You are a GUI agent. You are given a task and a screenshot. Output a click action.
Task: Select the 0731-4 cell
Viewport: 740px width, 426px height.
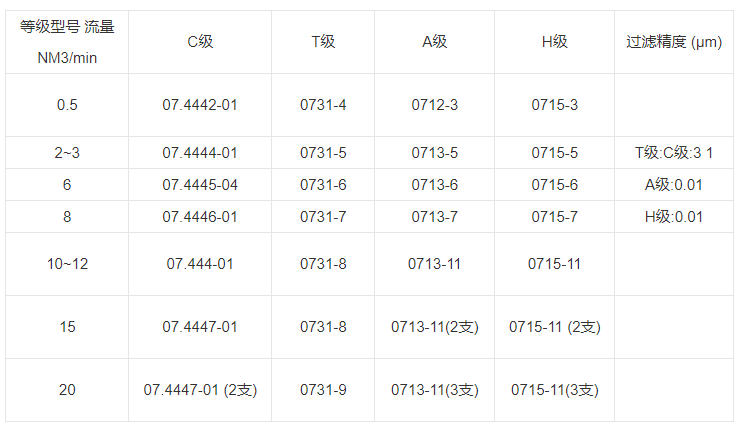point(323,104)
